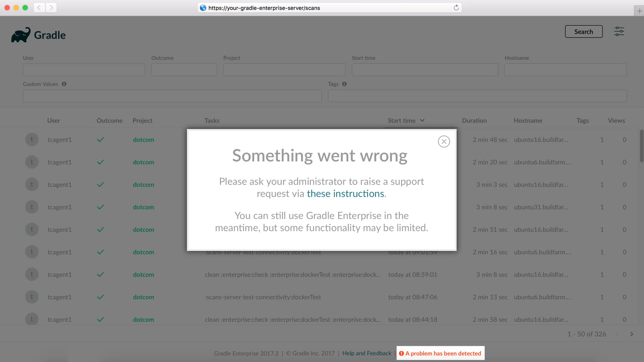
Task: Click the avatar in the 2 min 48 sec row
Action: (x=32, y=139)
